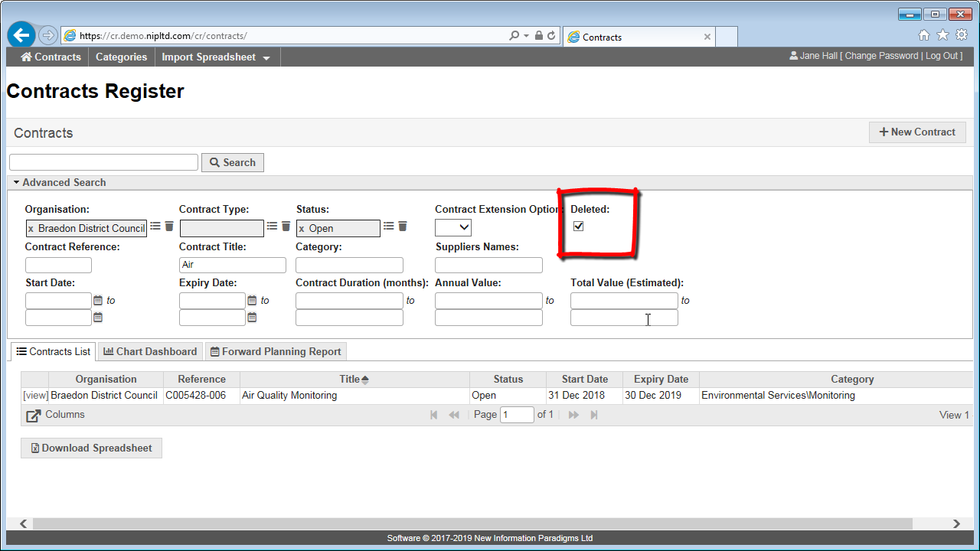Clear the Status filter using trash icon

click(x=403, y=227)
